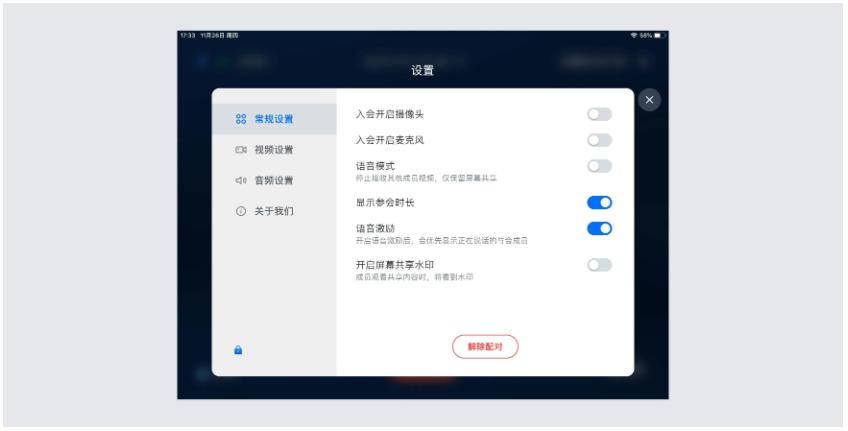The image size is (848, 431).
Task: Click the blue lock icon in sidebar
Action: point(238,350)
